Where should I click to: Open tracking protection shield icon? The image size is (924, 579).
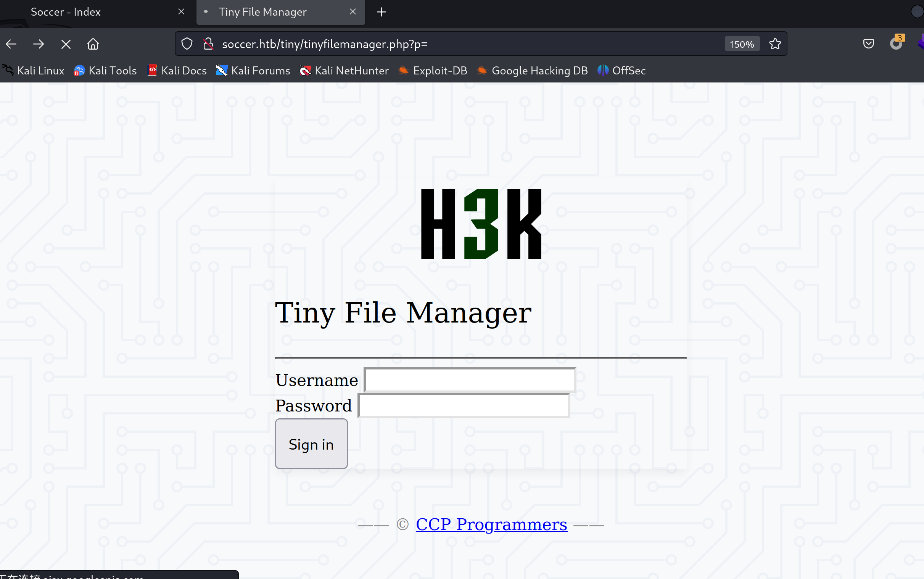187,44
